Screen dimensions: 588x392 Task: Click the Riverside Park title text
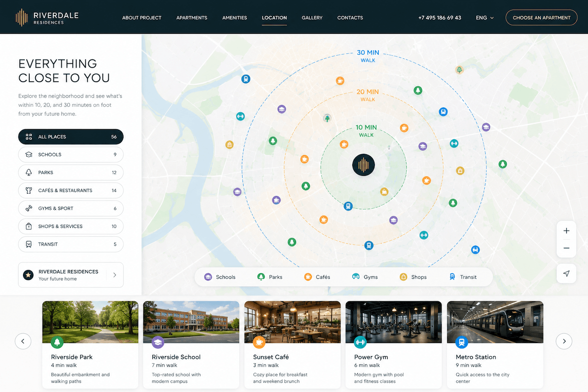coord(72,357)
